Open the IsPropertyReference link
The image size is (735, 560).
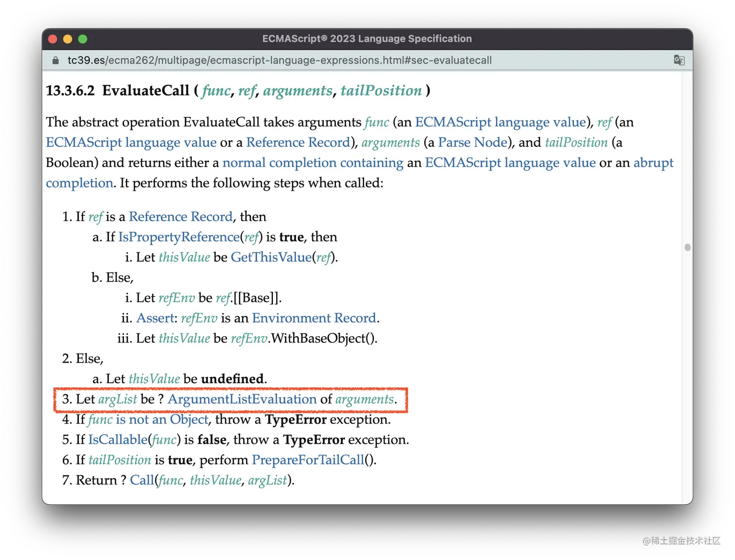pyautogui.click(x=179, y=237)
